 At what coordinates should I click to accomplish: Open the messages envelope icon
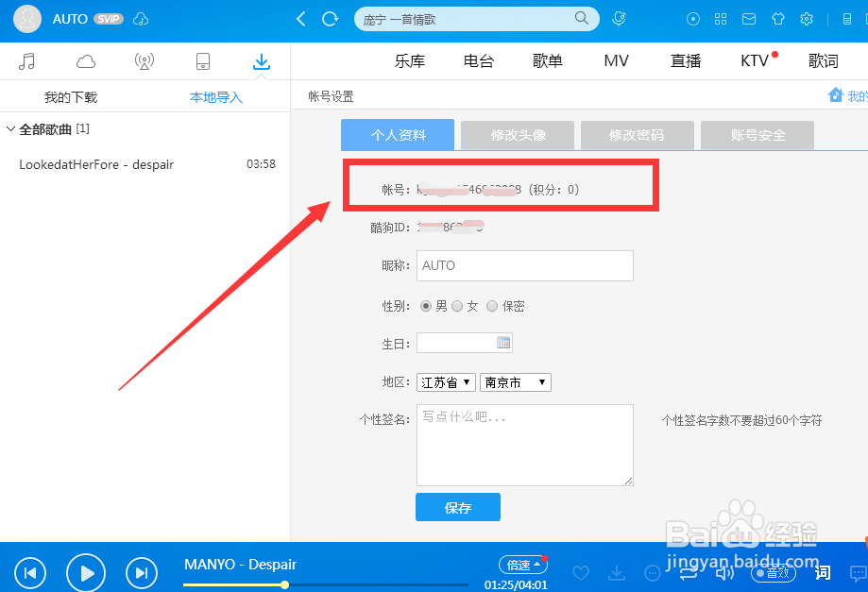click(749, 20)
